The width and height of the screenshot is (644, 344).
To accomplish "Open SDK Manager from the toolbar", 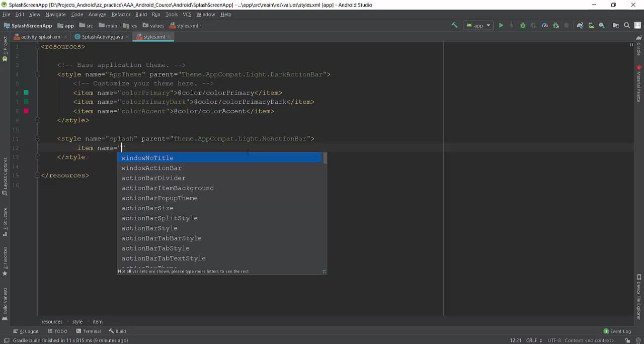I will 602,26.
